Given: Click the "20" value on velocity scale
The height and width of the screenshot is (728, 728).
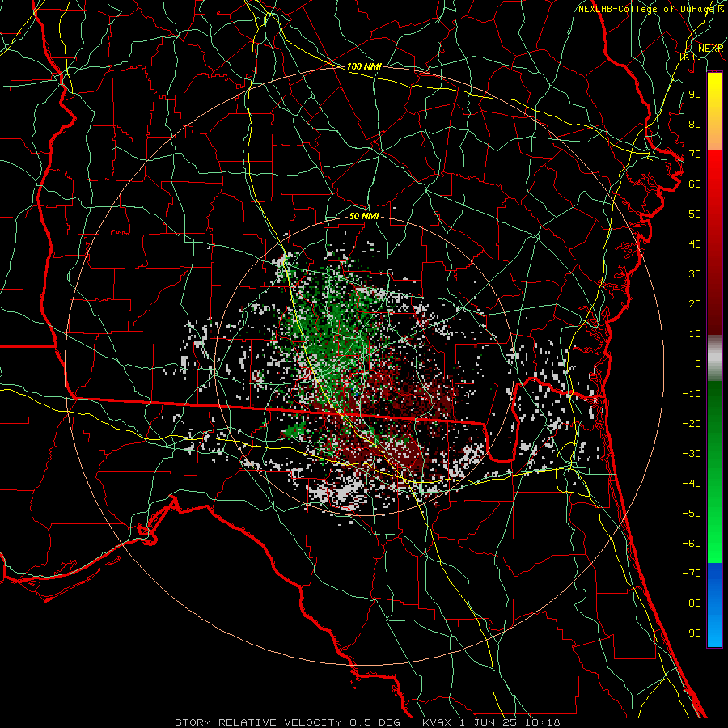Looking at the screenshot, I should pos(695,304).
